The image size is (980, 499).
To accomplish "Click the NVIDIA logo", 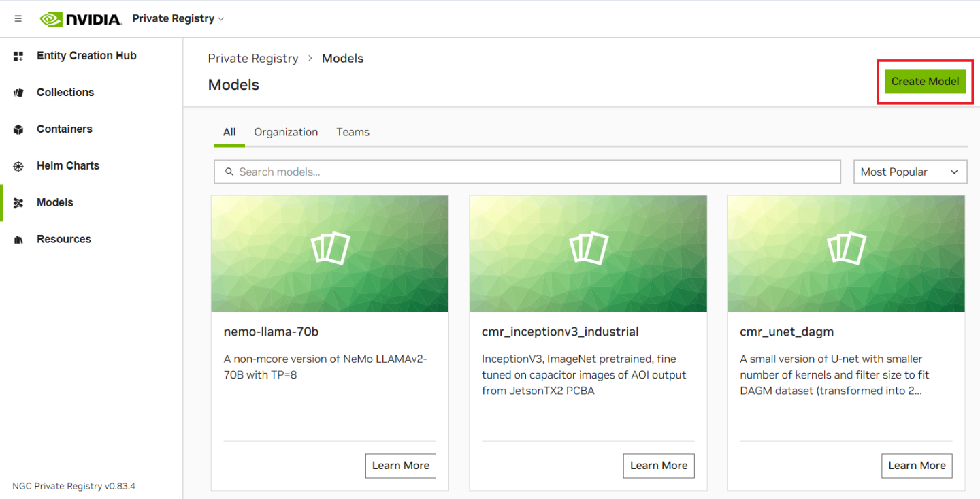I will (81, 19).
